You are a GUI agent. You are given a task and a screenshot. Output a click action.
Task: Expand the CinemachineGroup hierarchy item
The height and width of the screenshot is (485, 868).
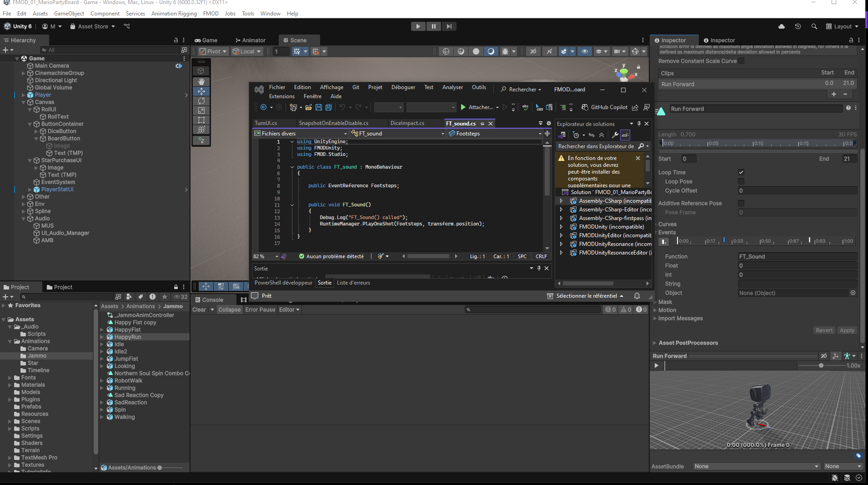coord(24,73)
